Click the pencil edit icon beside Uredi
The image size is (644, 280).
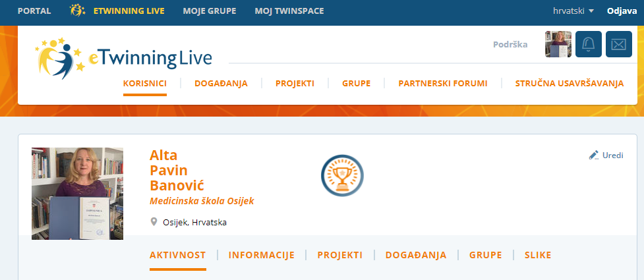pos(593,155)
